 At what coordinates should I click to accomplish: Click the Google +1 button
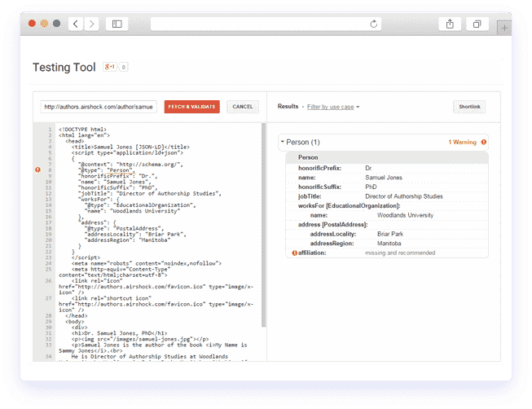point(110,67)
